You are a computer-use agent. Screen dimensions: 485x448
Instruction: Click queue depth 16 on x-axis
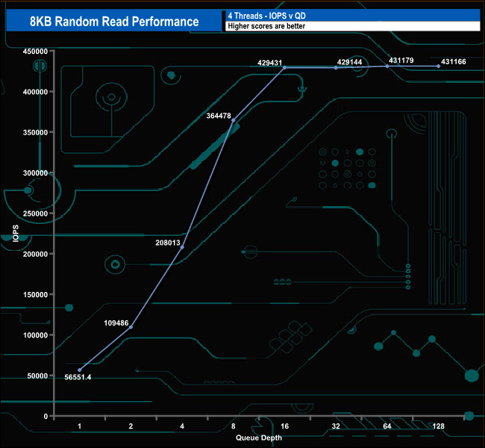pos(284,426)
